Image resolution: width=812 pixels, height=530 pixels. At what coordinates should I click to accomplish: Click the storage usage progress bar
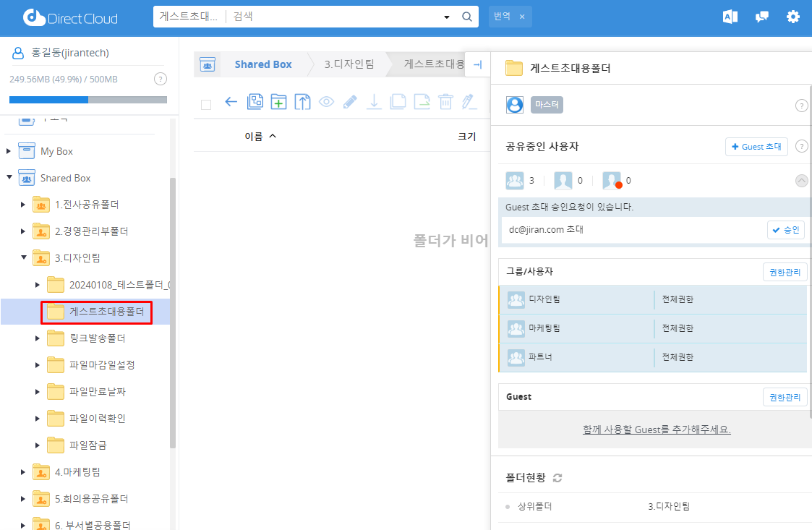88,100
